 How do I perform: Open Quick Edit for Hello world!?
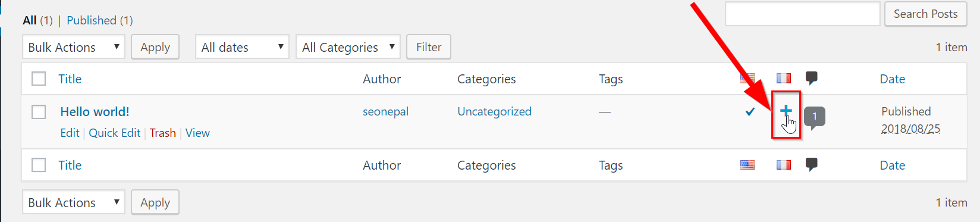pos(115,133)
